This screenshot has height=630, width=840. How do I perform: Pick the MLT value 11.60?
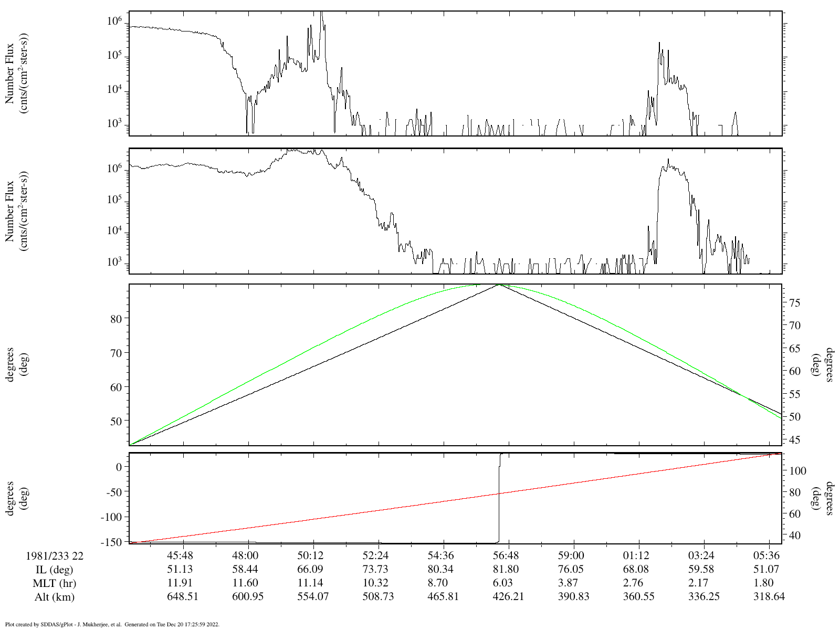[x=245, y=583]
